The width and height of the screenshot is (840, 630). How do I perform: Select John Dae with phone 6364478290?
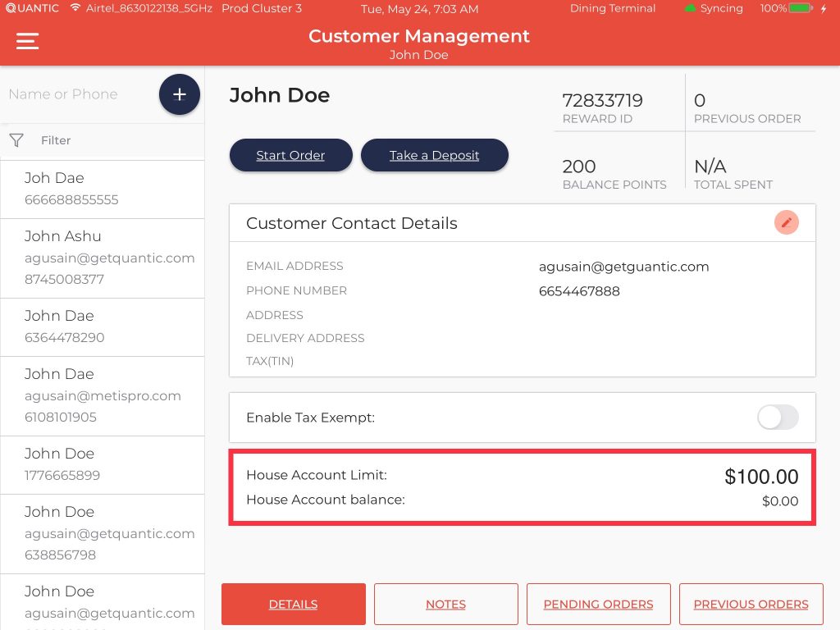point(102,326)
